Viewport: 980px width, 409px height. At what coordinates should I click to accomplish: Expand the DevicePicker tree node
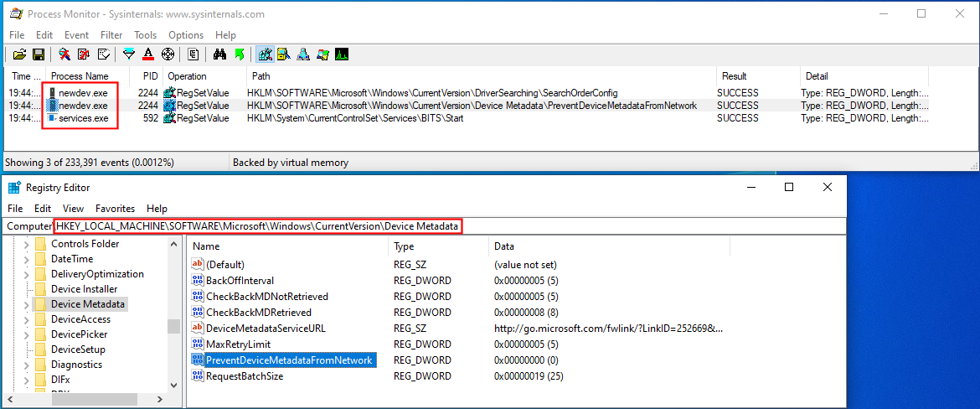click(x=26, y=334)
